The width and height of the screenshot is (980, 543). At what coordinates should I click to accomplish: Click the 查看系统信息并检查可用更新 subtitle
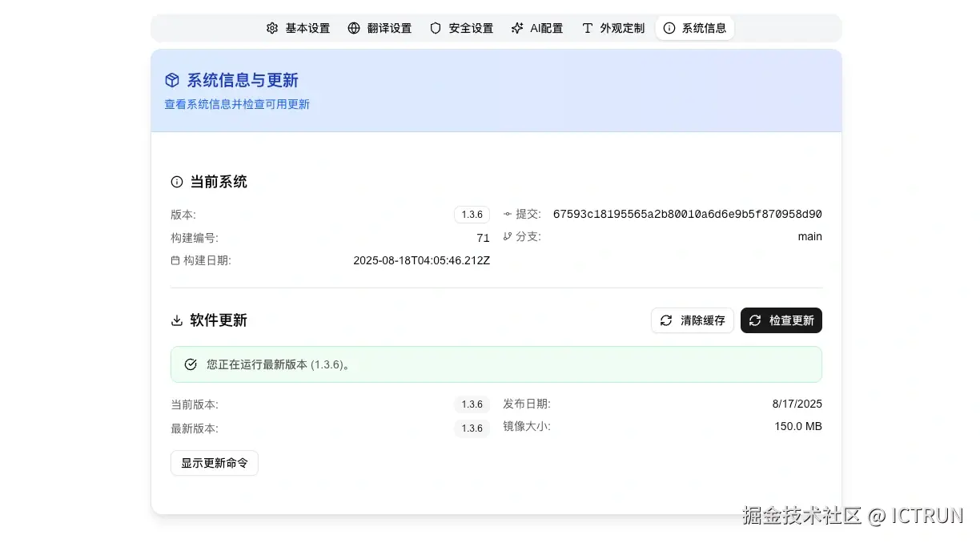[237, 104]
